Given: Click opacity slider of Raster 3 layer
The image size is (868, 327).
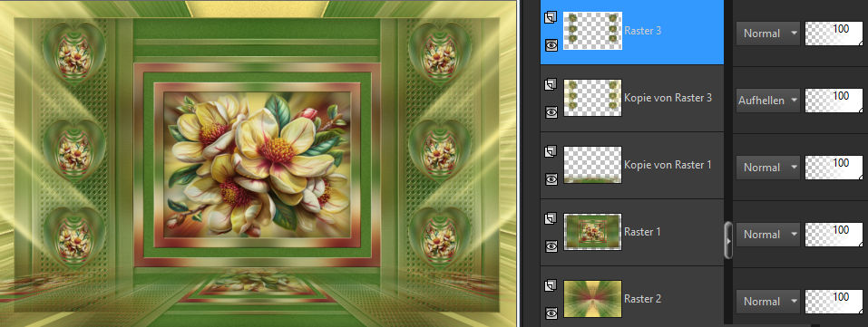Looking at the screenshot, I should click(x=834, y=34).
